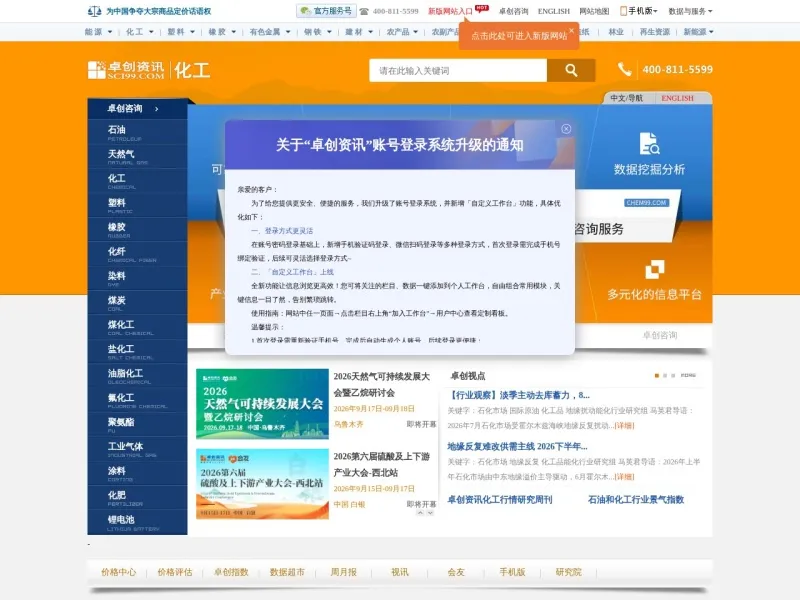Switch to the ENGLISH navigation tab

click(x=678, y=98)
